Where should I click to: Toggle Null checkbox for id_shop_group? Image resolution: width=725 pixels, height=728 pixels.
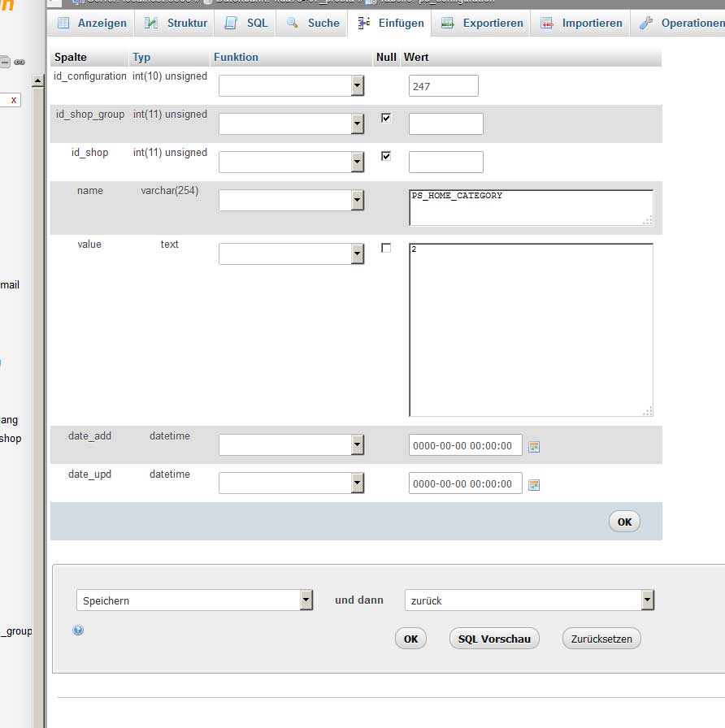click(386, 118)
